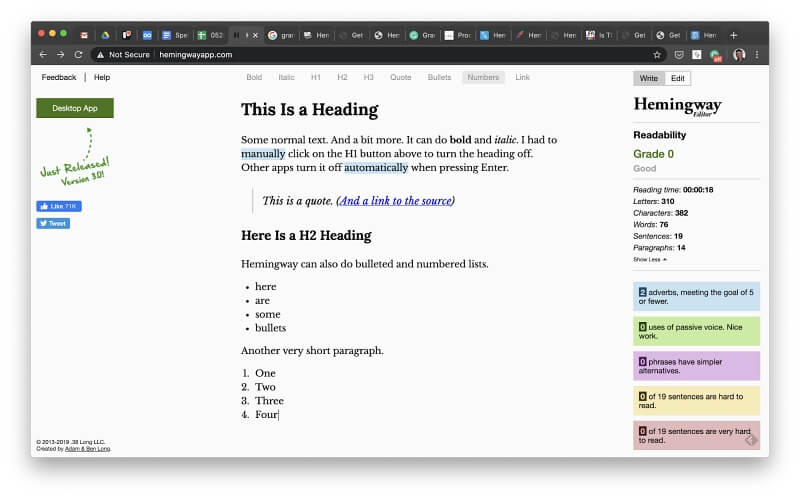Viewport: 800px width, 498px height.
Task: Click the Hemingway Editor logo
Action: coord(678,106)
